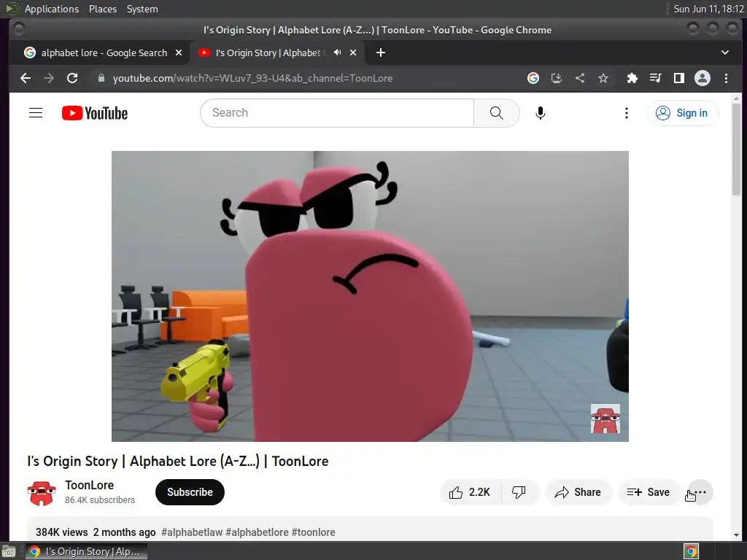The height and width of the screenshot is (560, 747).
Task: Open Chrome profile avatar
Action: [703, 78]
